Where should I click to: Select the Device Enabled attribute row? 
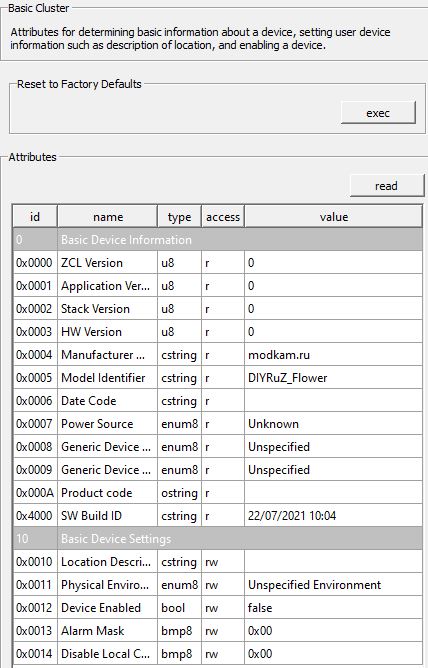pyautogui.click(x=218, y=608)
